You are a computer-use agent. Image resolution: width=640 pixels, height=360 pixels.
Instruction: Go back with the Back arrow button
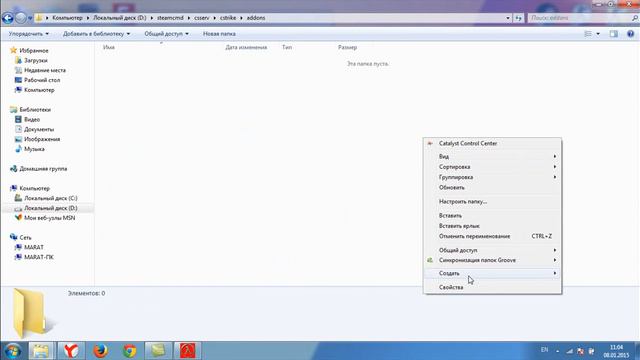pyautogui.click(x=8, y=18)
